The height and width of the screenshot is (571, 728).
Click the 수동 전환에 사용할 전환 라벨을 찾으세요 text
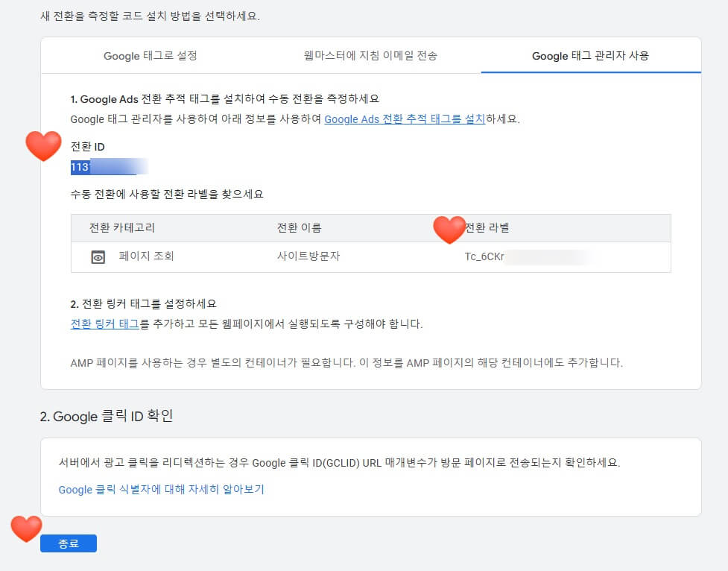pyautogui.click(x=167, y=194)
